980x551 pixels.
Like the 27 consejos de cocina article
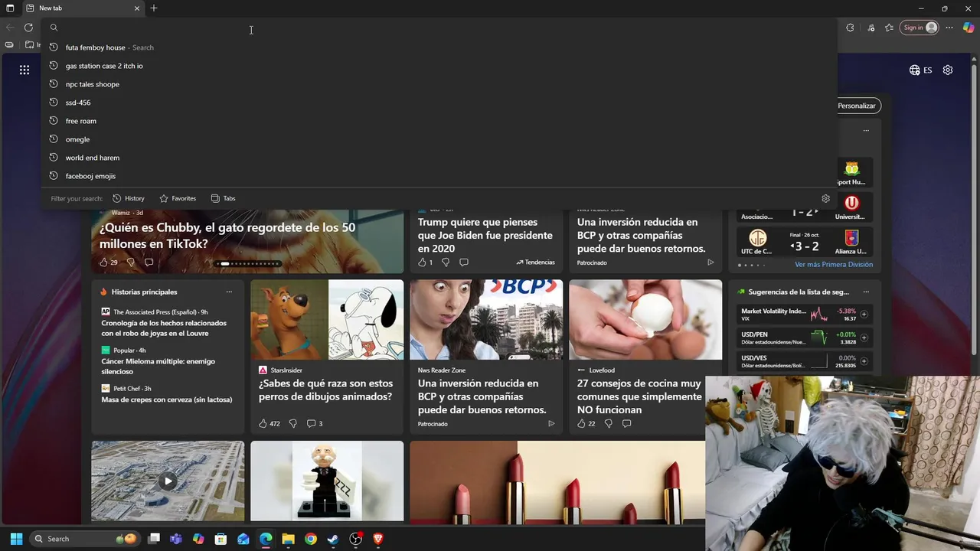click(581, 423)
